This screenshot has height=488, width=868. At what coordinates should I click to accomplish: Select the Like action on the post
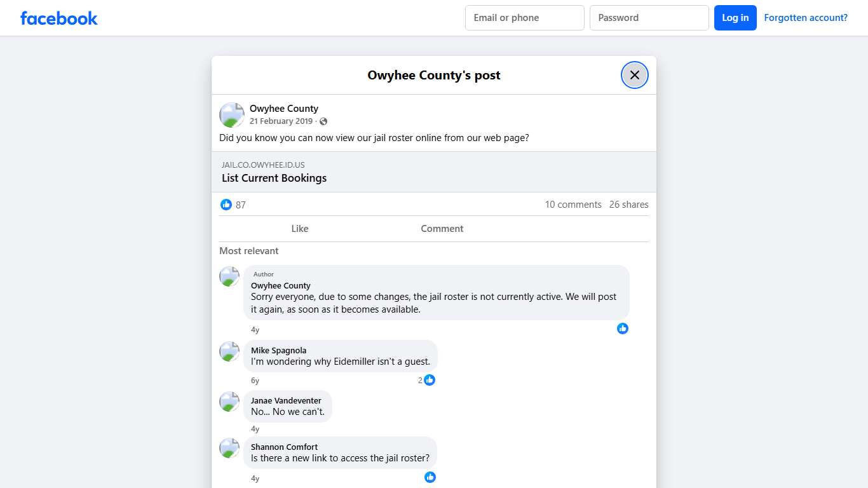click(x=299, y=228)
